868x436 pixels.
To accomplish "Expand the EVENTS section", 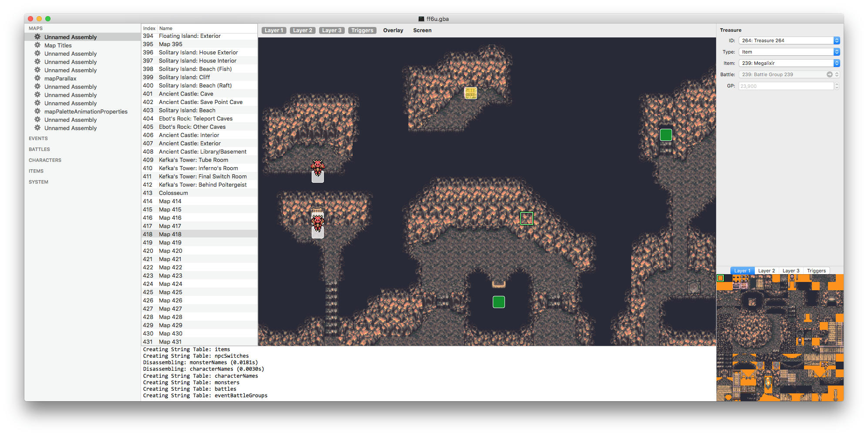I will [38, 138].
